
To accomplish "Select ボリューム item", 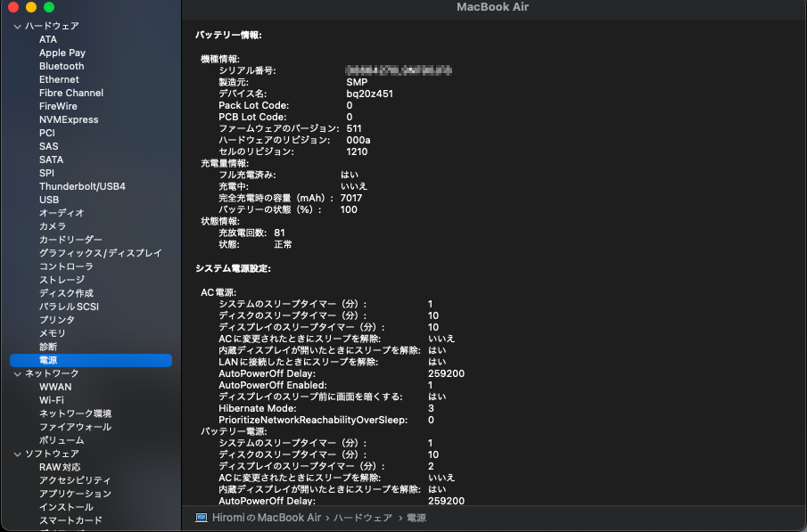I will point(62,440).
